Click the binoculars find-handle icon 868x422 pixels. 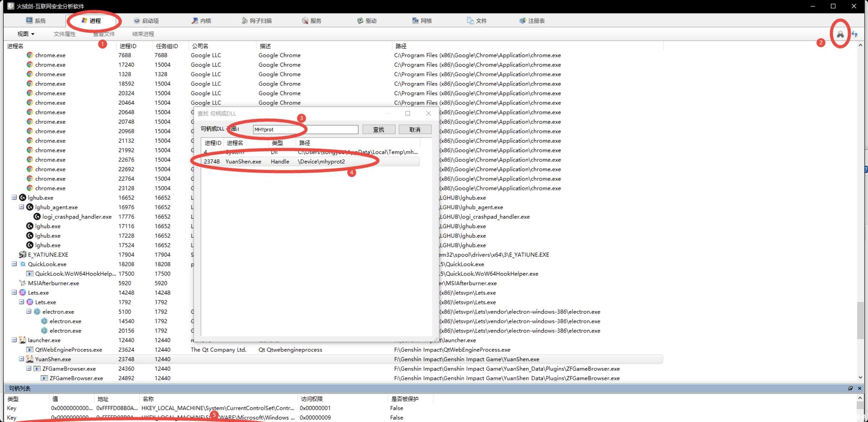click(x=840, y=34)
